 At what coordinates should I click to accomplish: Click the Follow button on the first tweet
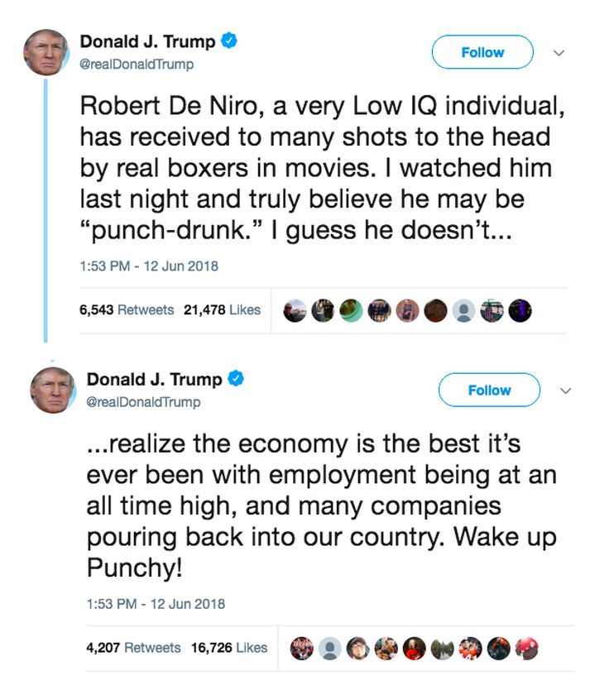pyautogui.click(x=482, y=52)
